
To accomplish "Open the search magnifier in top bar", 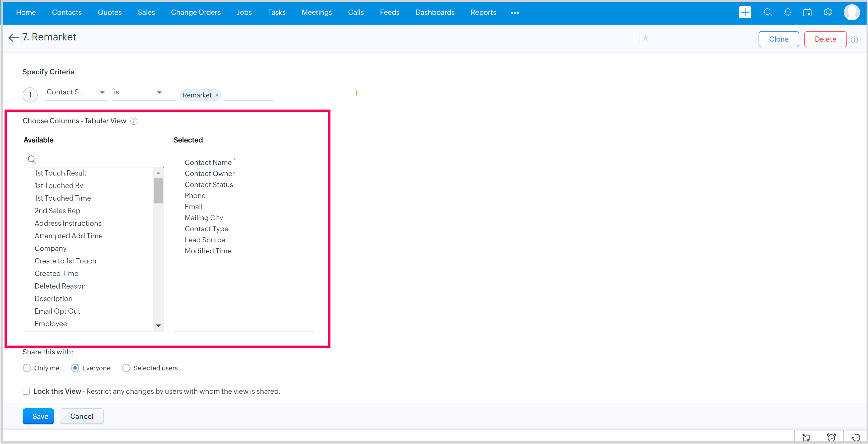I will (x=768, y=13).
